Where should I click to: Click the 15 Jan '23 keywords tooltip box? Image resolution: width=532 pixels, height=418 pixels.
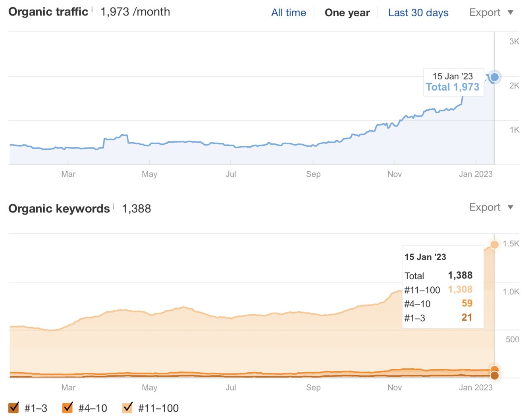(443, 287)
